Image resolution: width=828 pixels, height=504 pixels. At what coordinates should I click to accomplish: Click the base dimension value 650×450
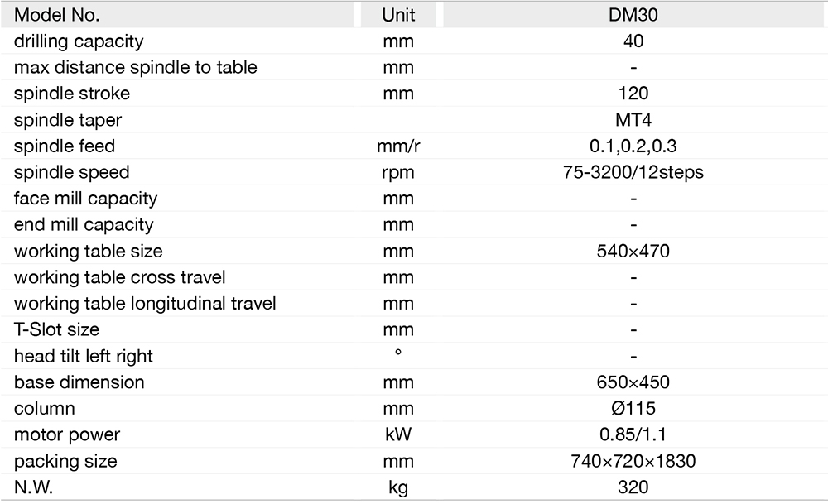click(x=633, y=382)
